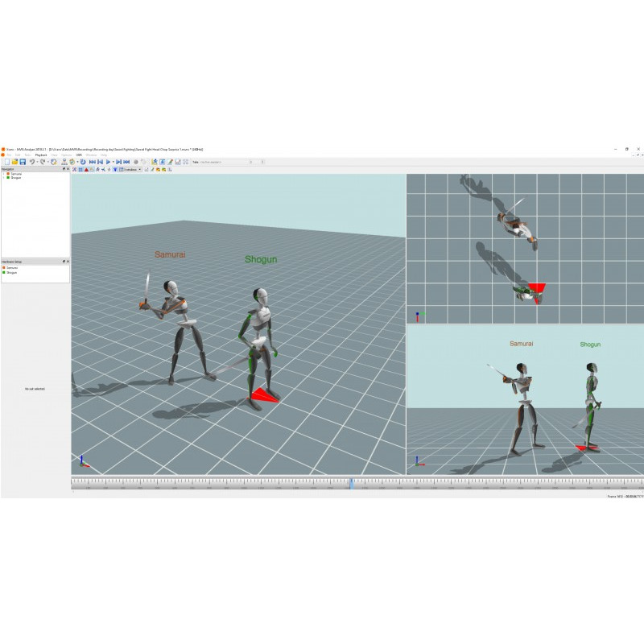Open the Playback menu

[41, 155]
